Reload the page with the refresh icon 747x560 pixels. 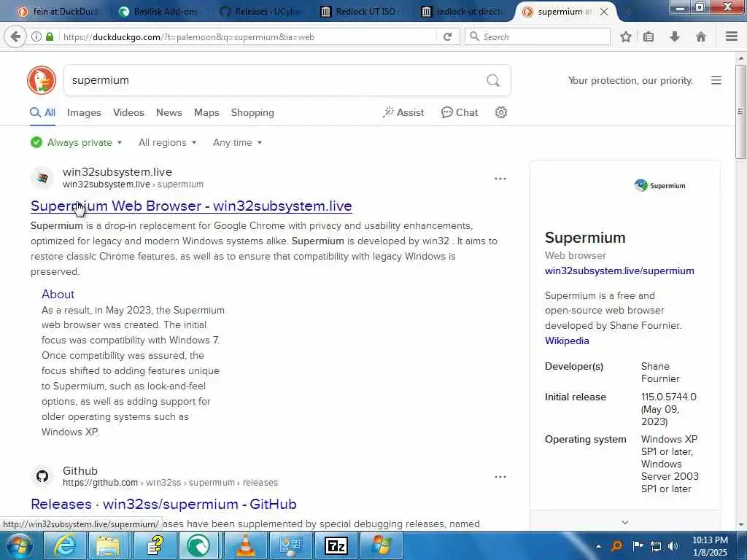(447, 36)
